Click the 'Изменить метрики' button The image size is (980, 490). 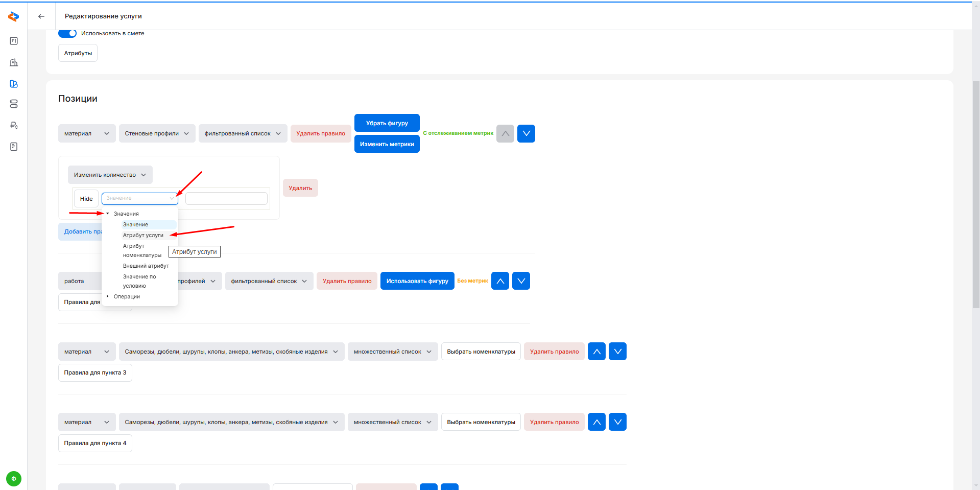coord(387,144)
